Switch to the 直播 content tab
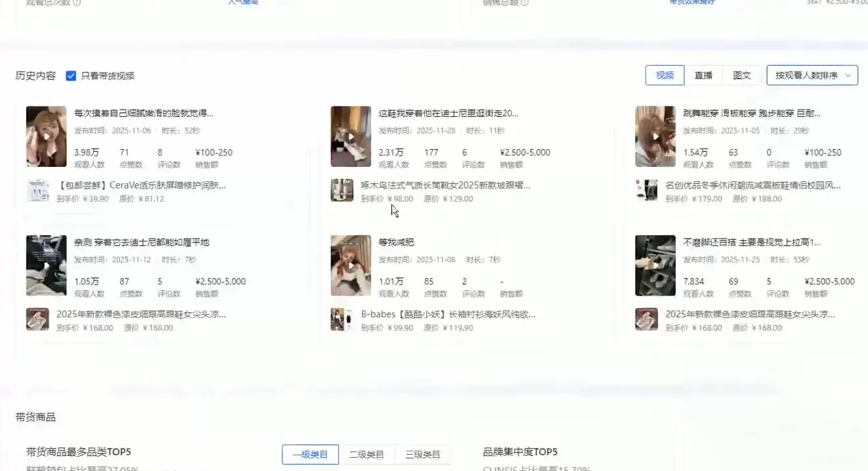This screenshot has height=471, width=868. click(x=703, y=75)
